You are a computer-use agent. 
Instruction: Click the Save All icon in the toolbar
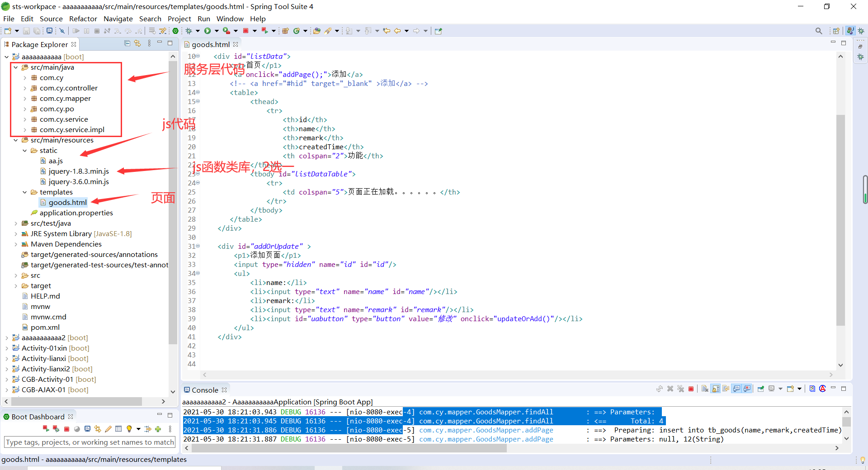[x=37, y=31]
